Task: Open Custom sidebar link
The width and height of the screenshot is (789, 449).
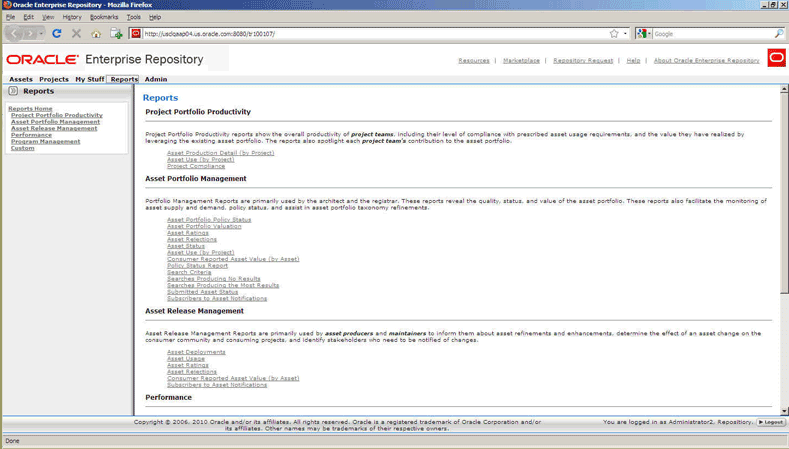Action: coord(23,148)
